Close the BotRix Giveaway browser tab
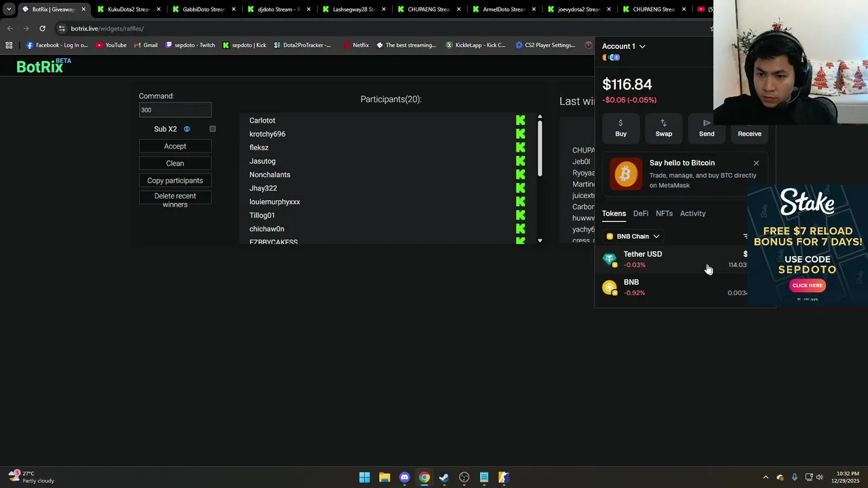Screen dimensions: 868x488 pos(83,9)
